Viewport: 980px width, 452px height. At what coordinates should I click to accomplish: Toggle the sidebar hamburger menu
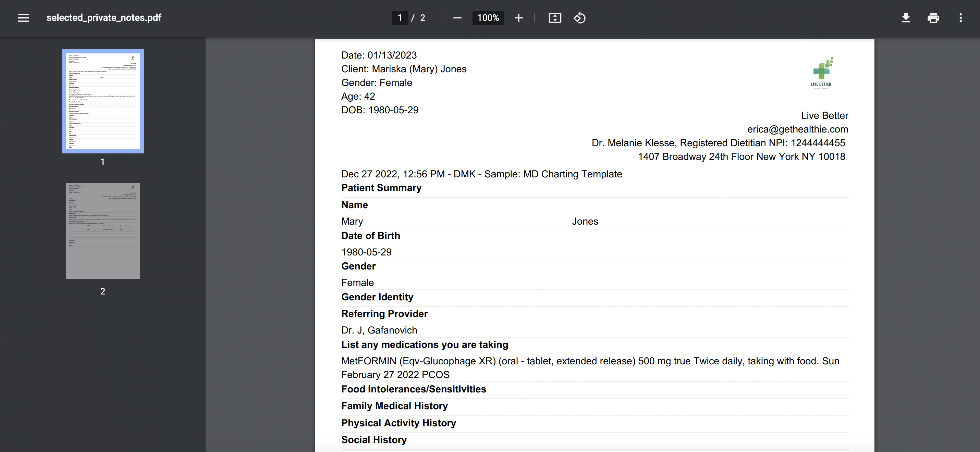click(23, 18)
